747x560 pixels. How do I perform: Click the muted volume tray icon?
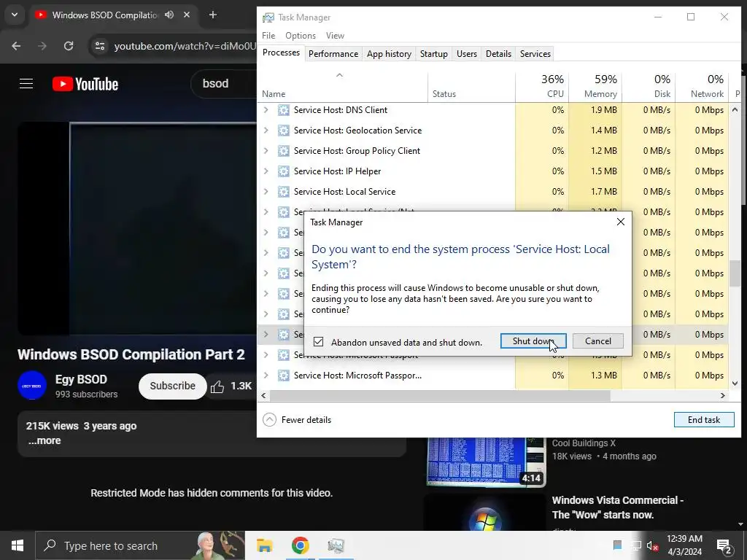[652, 545]
